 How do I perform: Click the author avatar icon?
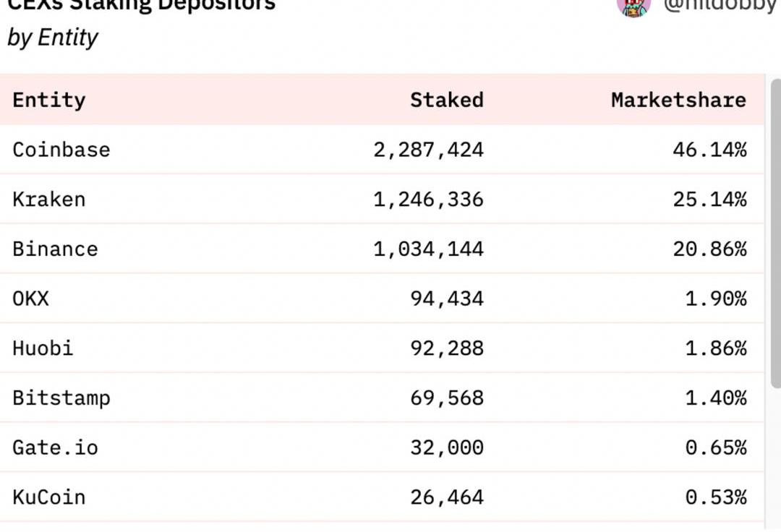[633, 6]
